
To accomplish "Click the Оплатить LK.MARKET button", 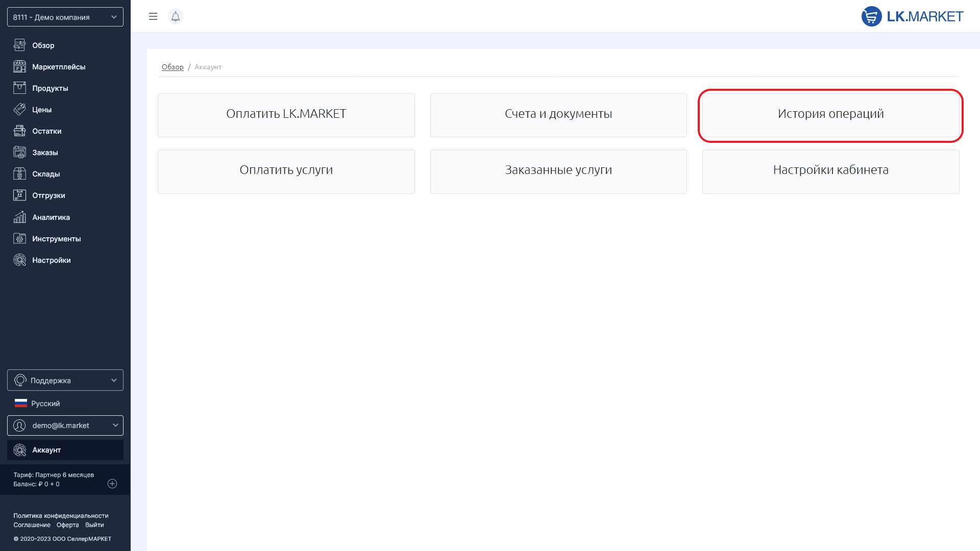I will point(286,115).
